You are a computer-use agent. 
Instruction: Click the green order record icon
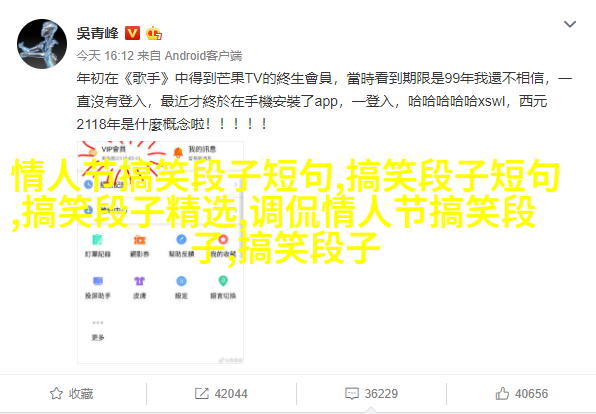98,240
